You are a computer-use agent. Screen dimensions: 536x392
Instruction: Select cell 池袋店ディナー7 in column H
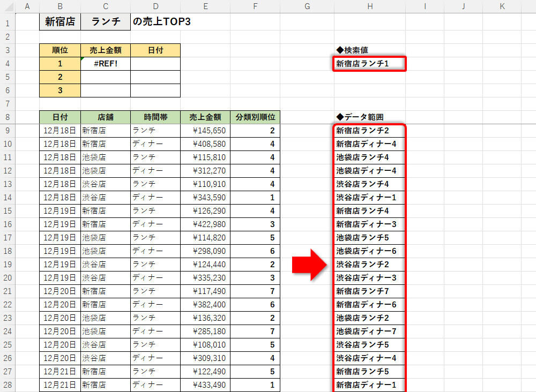point(370,331)
